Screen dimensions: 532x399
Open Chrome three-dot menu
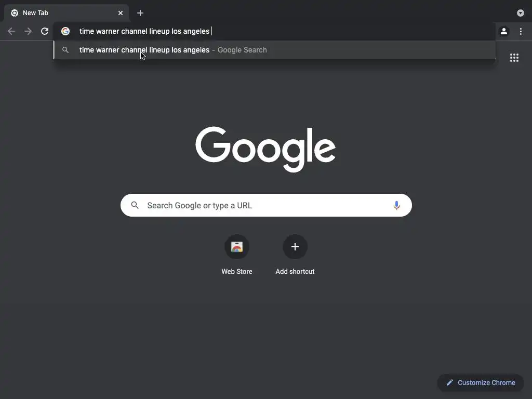(521, 31)
